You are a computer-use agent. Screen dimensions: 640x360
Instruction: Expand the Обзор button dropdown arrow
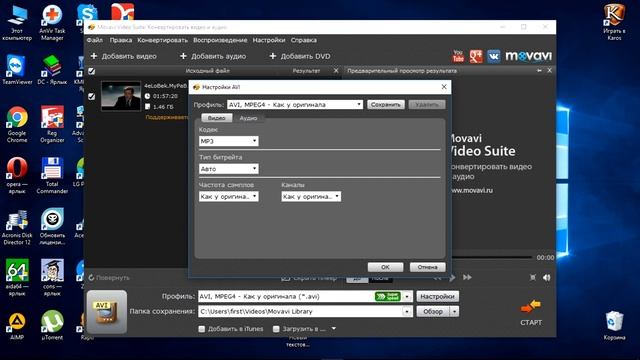pos(454,311)
